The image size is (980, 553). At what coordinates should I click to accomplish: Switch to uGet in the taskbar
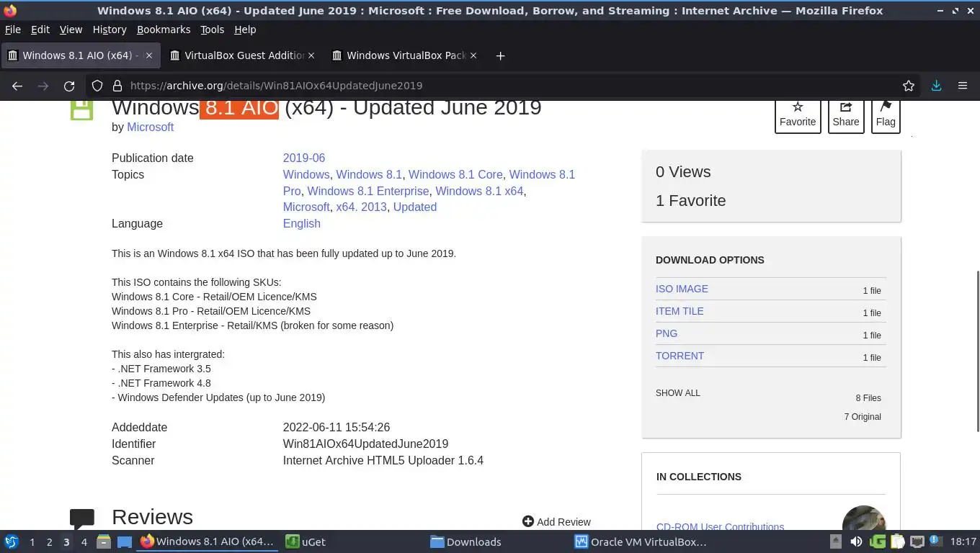click(306, 542)
